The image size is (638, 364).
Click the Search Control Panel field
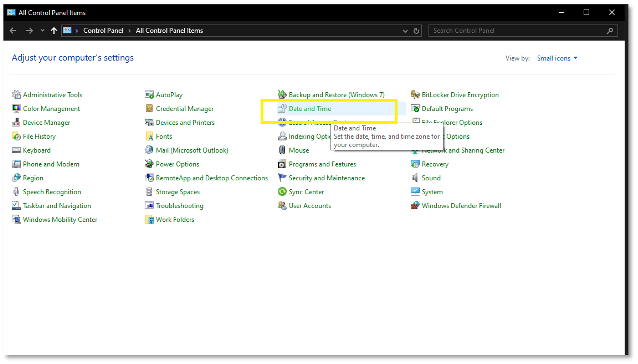[523, 31]
